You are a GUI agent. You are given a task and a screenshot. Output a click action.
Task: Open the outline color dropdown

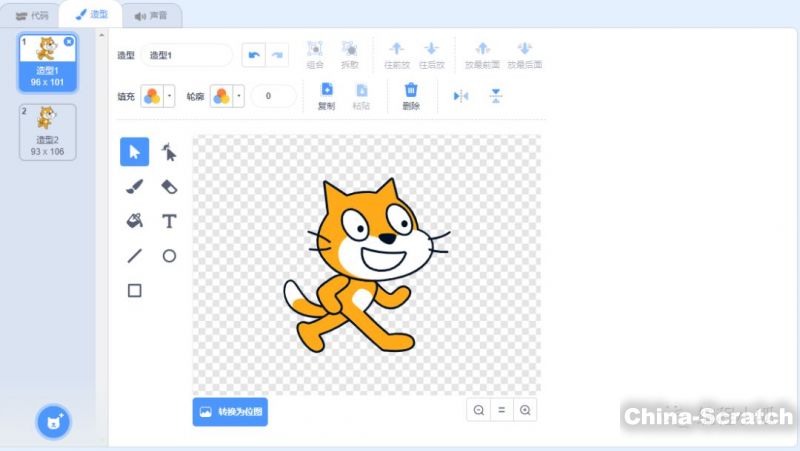coord(238,96)
